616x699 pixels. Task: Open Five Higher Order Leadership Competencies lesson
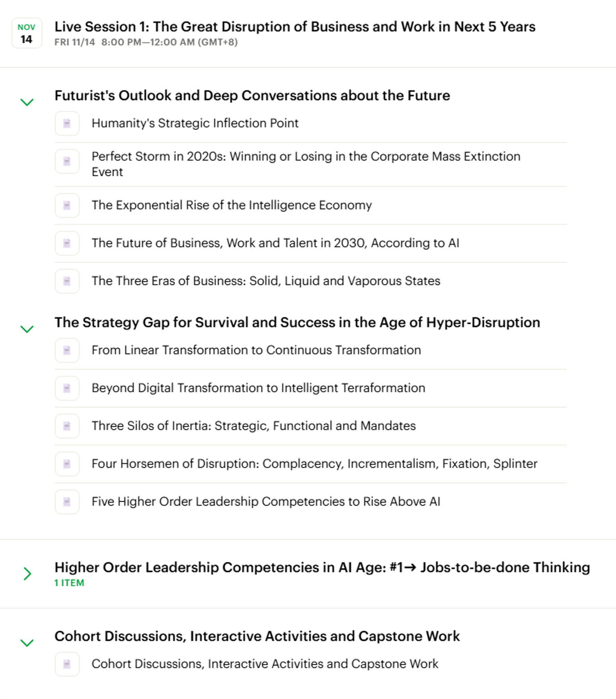(265, 502)
